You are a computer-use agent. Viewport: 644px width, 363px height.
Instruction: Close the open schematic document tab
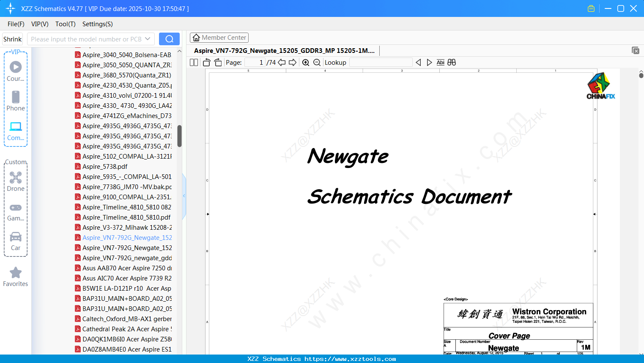(636, 50)
